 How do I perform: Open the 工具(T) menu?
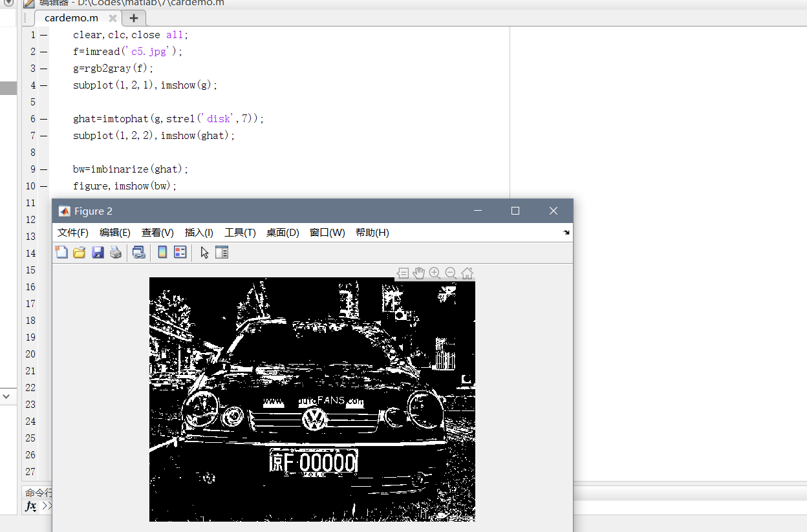(x=240, y=233)
